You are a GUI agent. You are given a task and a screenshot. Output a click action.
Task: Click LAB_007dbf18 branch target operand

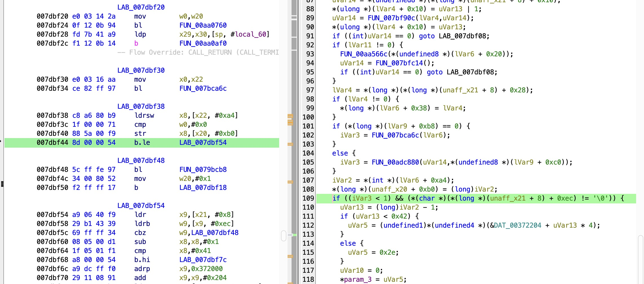tap(203, 187)
